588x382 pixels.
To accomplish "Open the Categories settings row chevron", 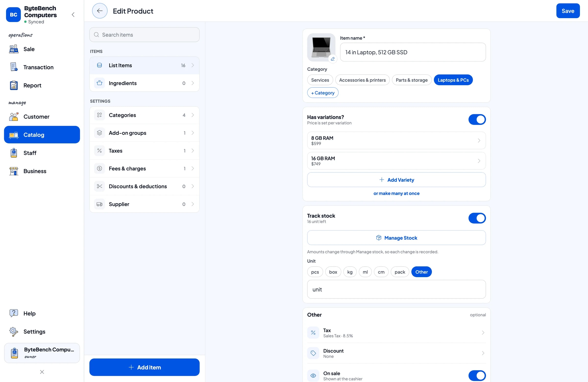I will click(x=193, y=115).
